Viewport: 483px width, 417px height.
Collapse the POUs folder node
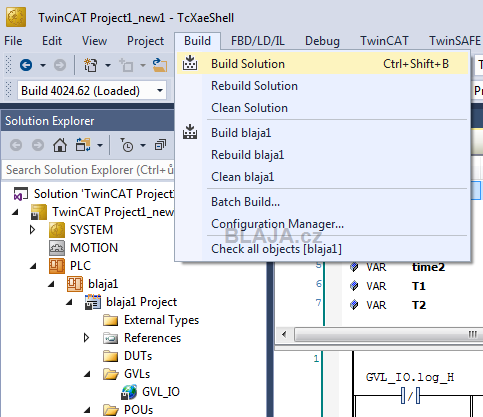tap(87, 410)
